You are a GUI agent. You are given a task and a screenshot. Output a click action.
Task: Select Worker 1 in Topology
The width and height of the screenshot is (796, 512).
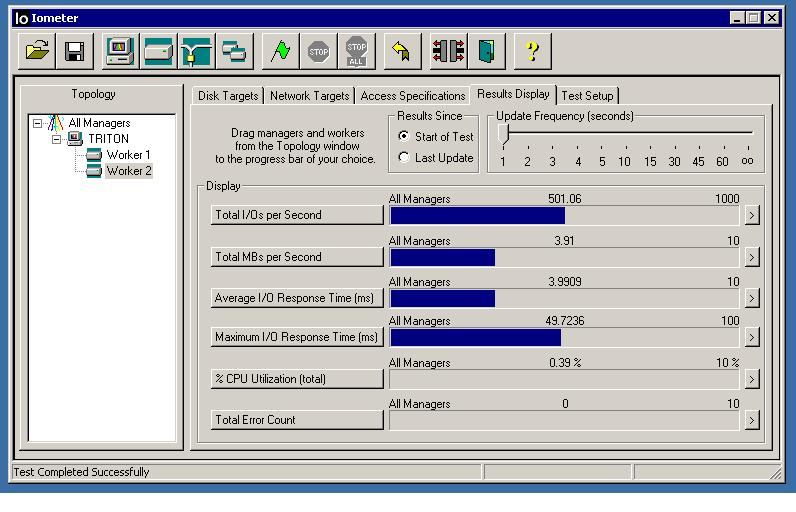[x=128, y=155]
